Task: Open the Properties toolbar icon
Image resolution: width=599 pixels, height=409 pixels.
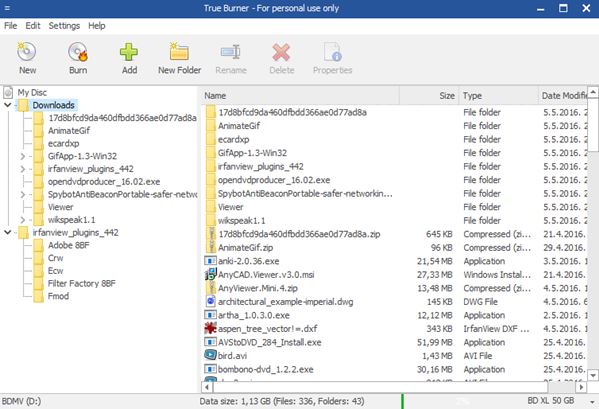Action: pos(332,52)
